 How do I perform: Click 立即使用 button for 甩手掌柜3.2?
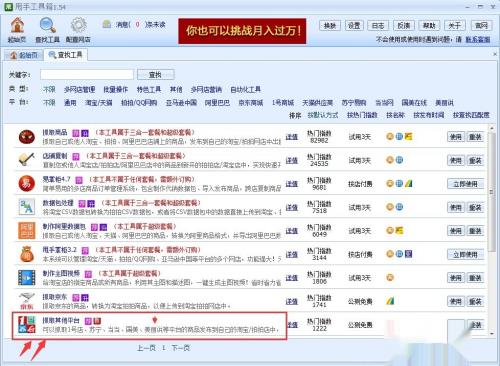pos(465,254)
